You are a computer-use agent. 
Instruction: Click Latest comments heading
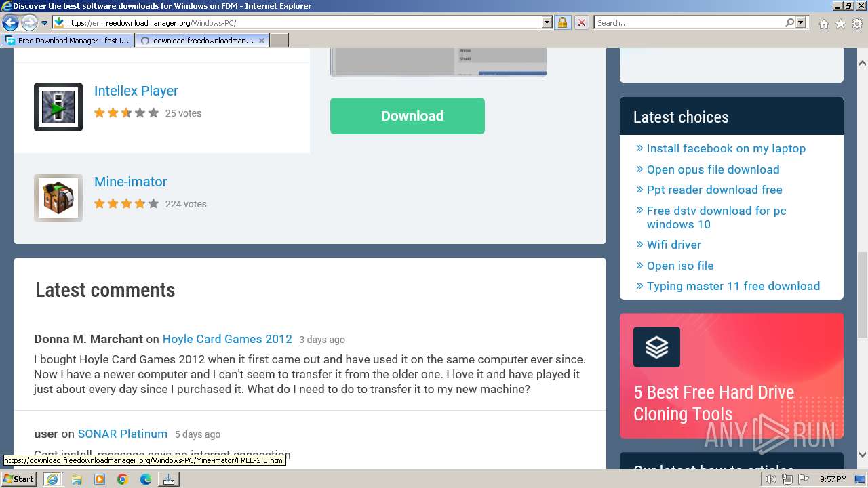[105, 290]
